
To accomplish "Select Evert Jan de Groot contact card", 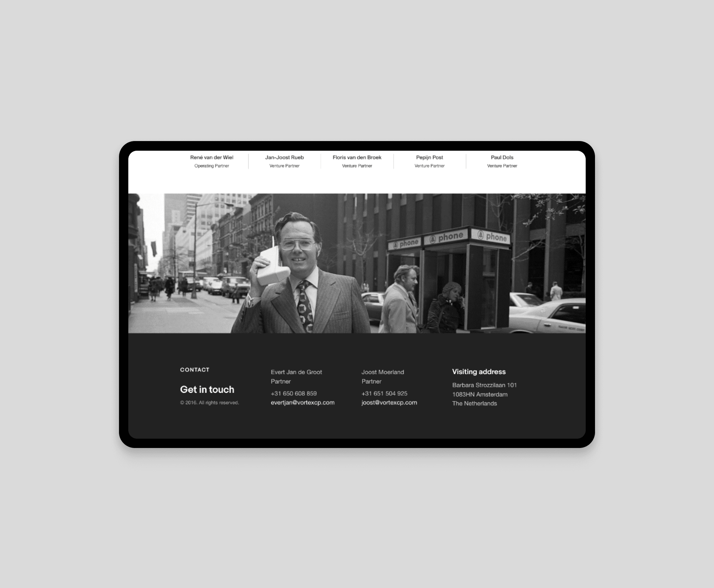I will (302, 387).
